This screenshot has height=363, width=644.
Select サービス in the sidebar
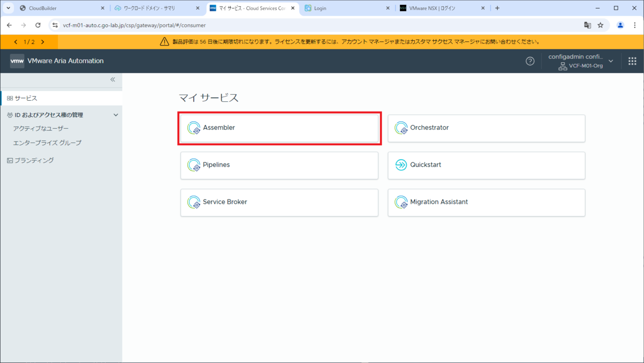point(61,98)
